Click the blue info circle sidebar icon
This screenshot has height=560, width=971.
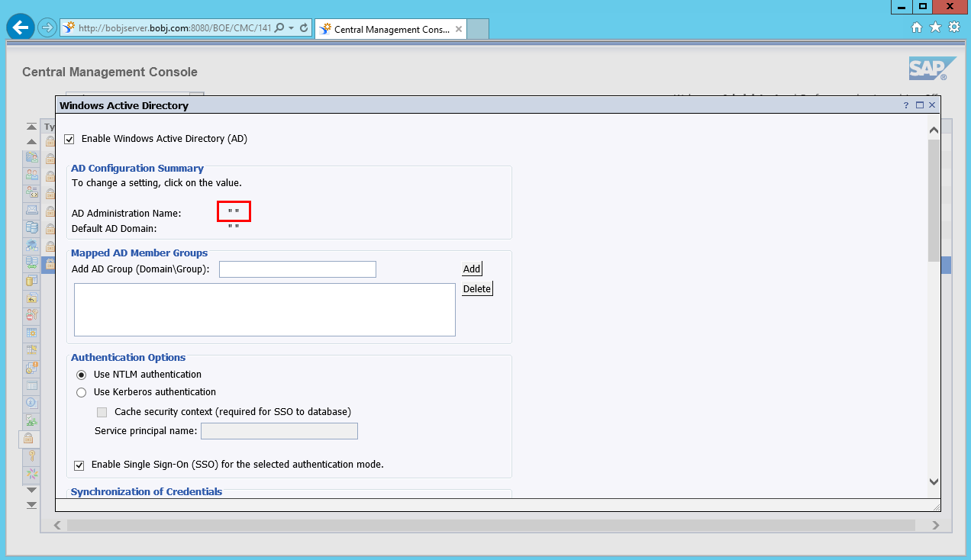(x=31, y=403)
